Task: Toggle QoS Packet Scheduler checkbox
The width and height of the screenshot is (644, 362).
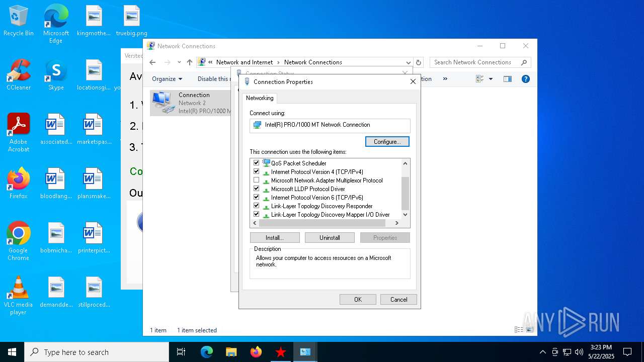Action: (257, 163)
